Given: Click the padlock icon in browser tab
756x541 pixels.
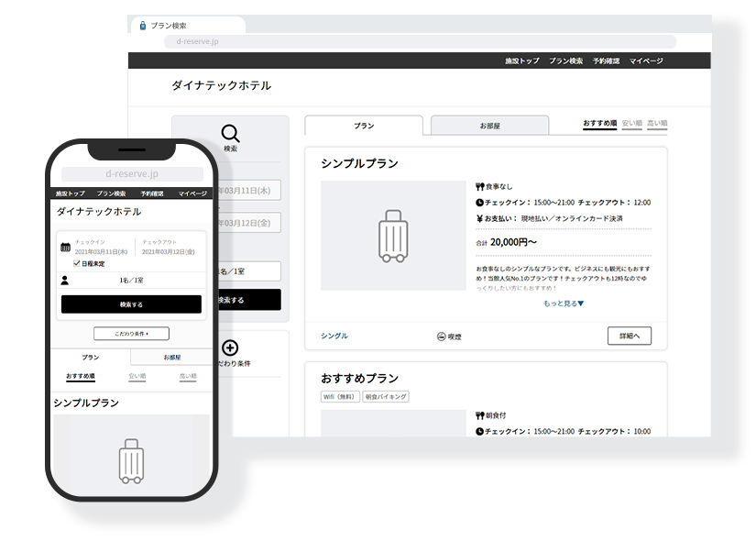Looking at the screenshot, I should [x=142, y=26].
